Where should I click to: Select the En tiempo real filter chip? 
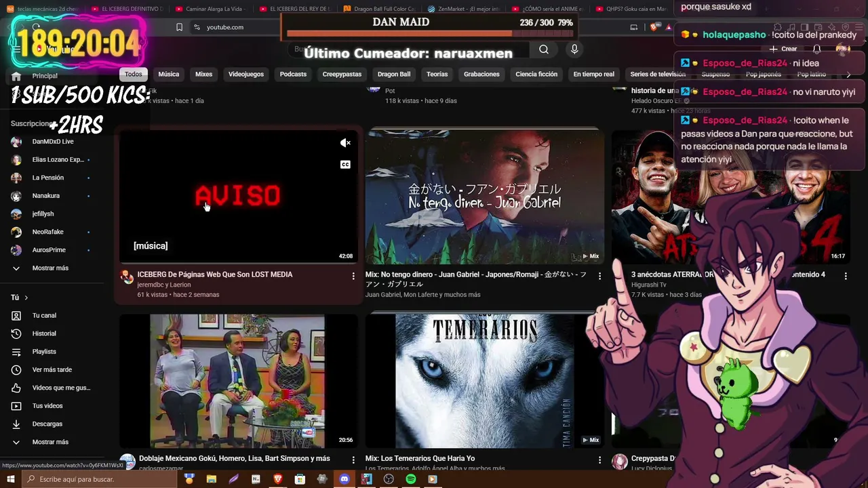[x=594, y=75]
